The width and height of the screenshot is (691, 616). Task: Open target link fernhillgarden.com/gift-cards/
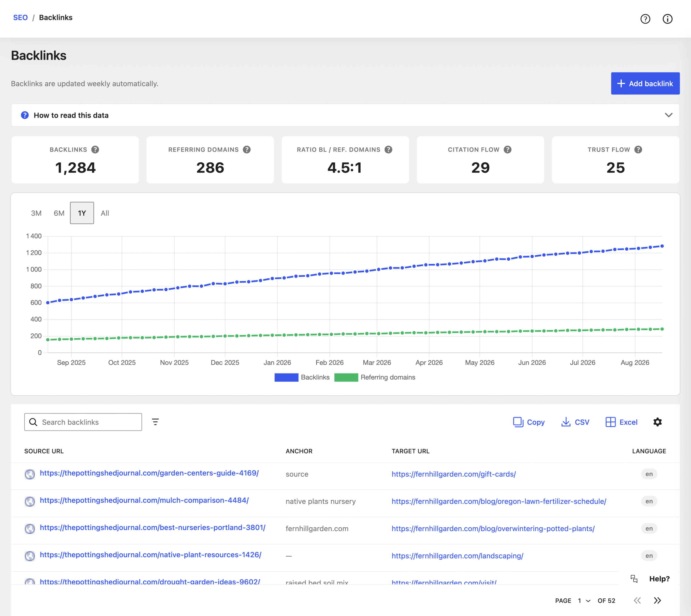tap(453, 474)
